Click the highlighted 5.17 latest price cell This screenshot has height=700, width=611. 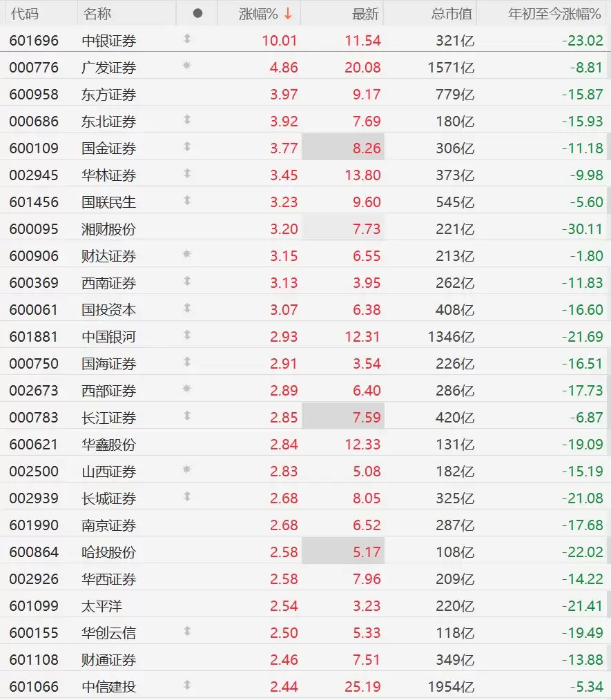coord(342,550)
